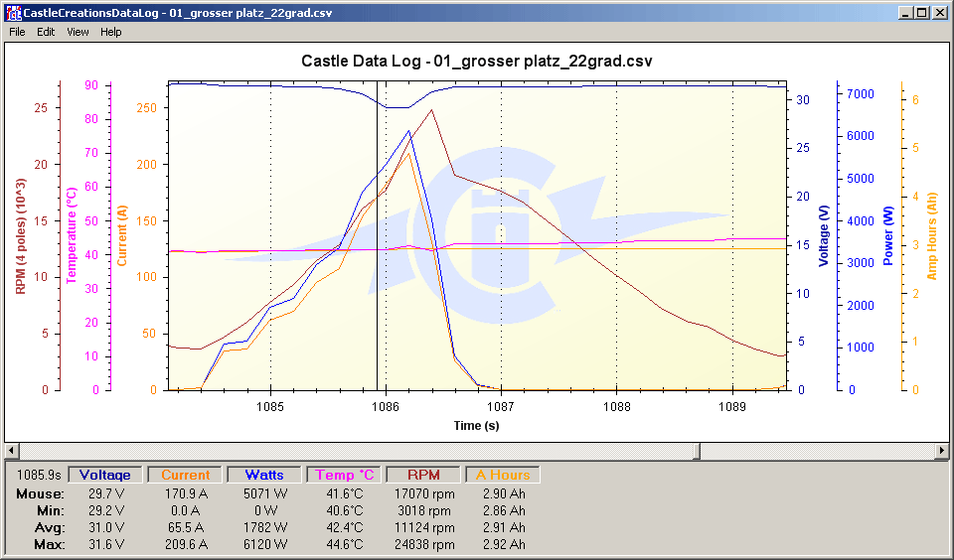Click the Min RPM value 3018 rpm
Screen dimensions: 954x560
[x=424, y=510]
